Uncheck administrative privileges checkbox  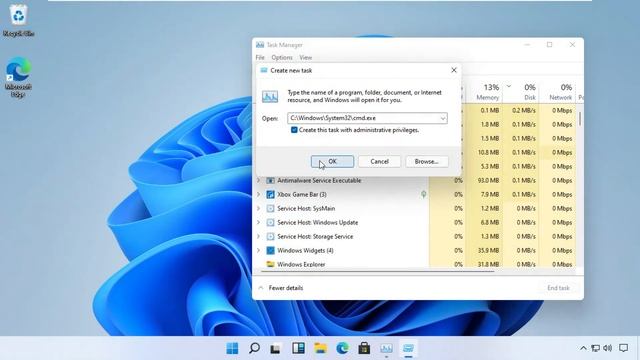tap(294, 130)
